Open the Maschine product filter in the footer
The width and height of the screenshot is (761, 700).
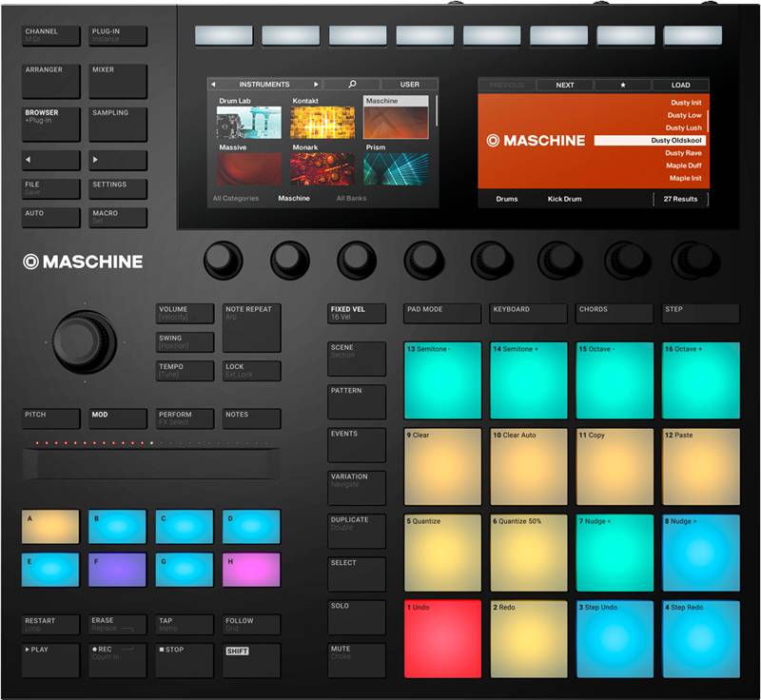pos(294,199)
